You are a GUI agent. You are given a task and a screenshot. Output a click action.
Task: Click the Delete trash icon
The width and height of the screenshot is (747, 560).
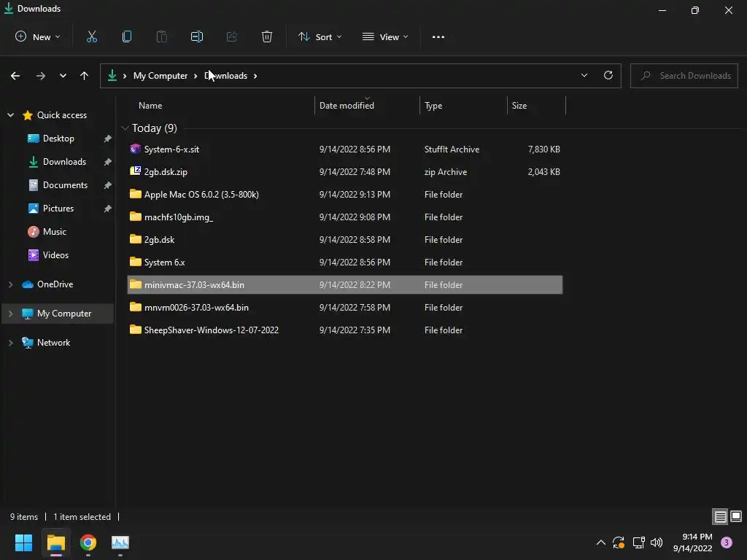[267, 36]
